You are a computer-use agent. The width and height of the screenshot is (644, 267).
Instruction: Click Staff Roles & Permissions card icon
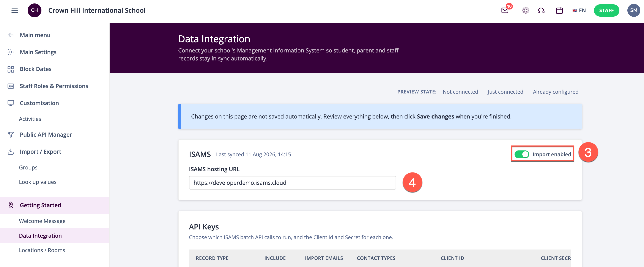11,86
